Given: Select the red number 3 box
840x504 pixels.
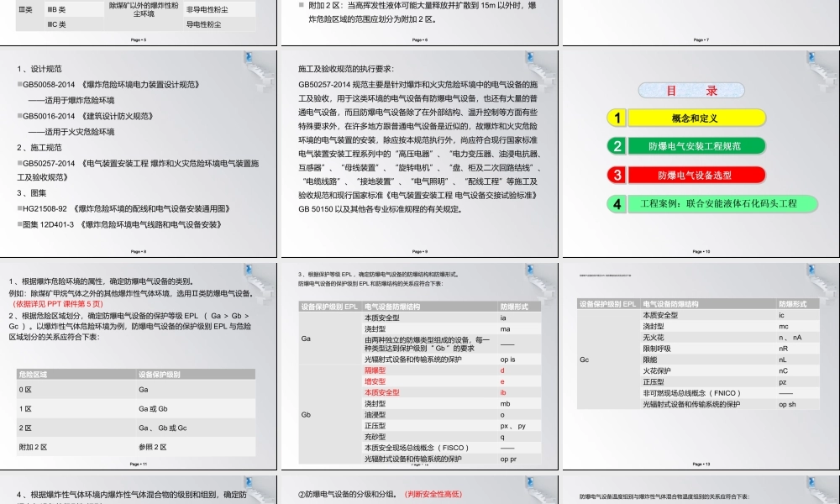Looking at the screenshot, I should pos(617,175).
